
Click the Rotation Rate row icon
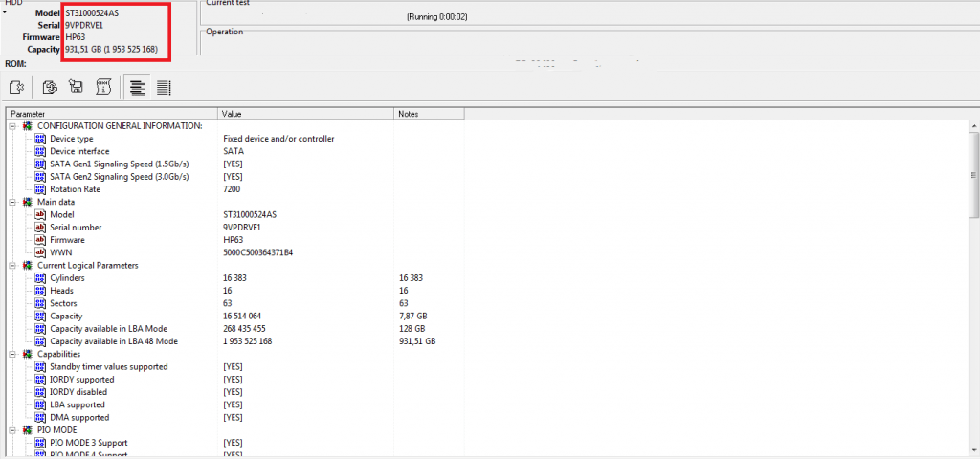pyautogui.click(x=40, y=189)
